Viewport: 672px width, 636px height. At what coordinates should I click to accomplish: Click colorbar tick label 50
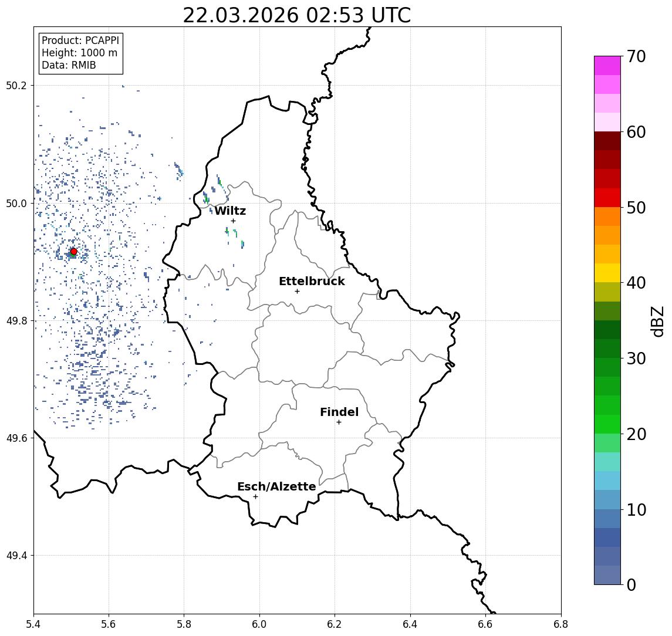point(636,208)
